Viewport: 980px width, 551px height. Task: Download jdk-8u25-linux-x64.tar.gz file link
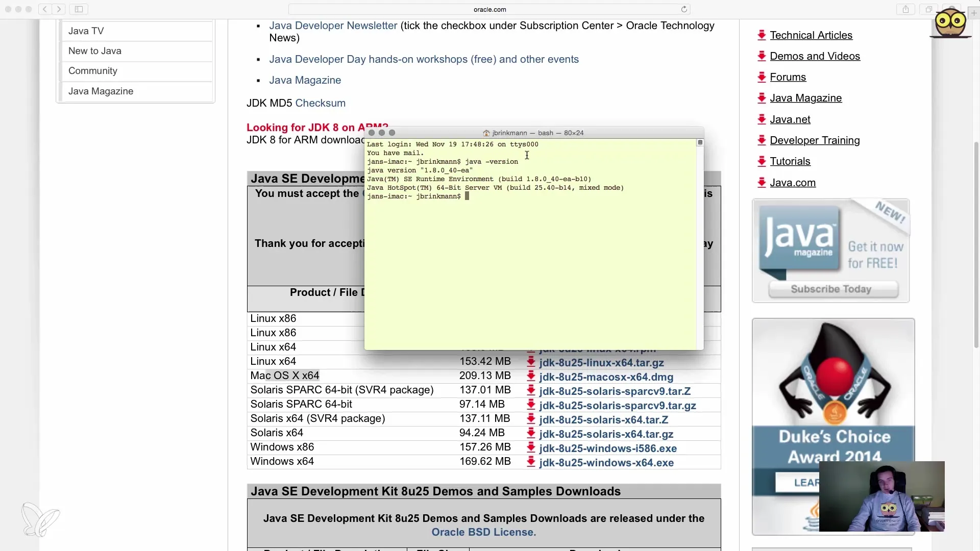pos(601,363)
